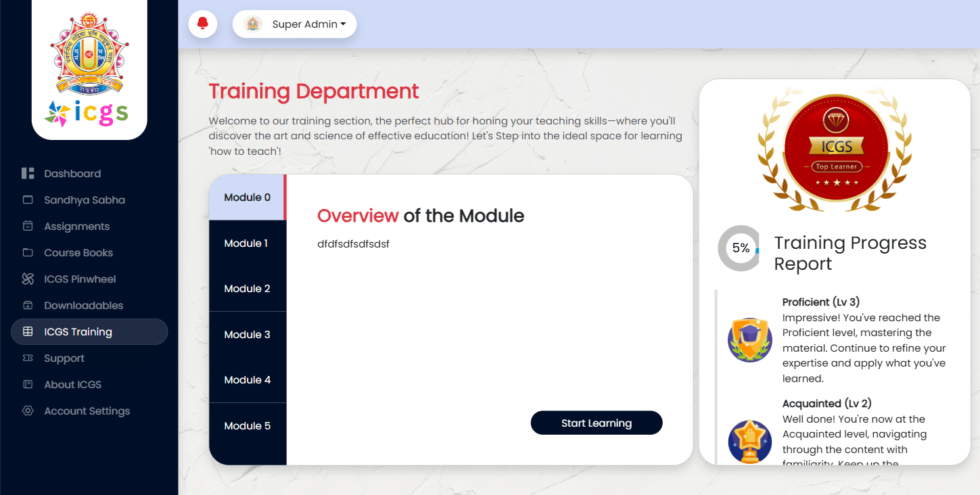This screenshot has width=980, height=495.
Task: Click the Super Admin avatar image
Action: tap(253, 24)
